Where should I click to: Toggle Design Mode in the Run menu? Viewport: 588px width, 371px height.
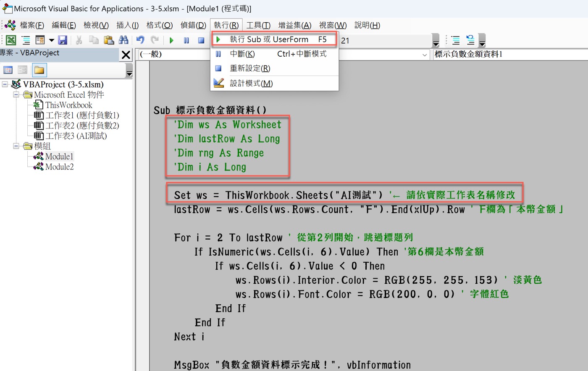[251, 83]
